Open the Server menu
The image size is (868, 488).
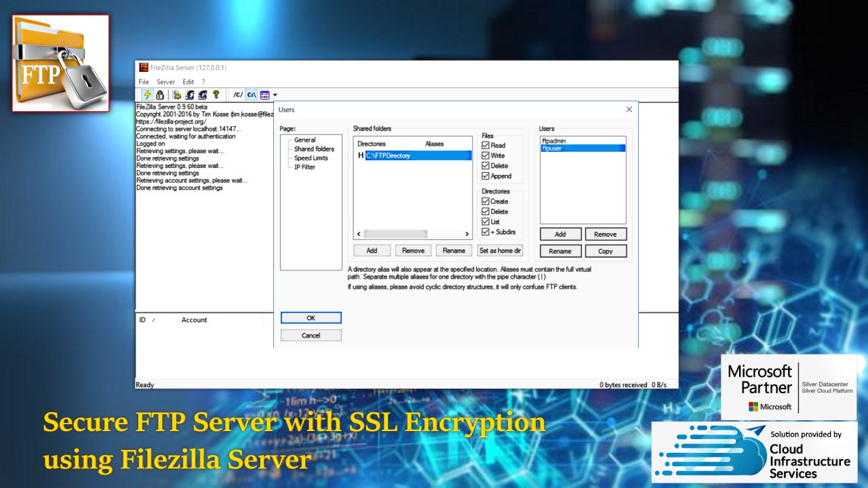pos(165,82)
